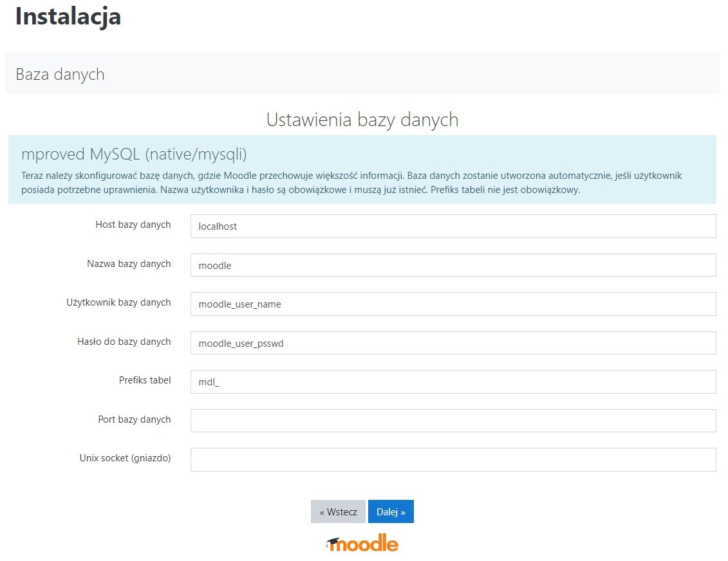Viewport: 728px width, 561px height.
Task: Click the Hasło do bazy danych label
Action: pos(124,342)
